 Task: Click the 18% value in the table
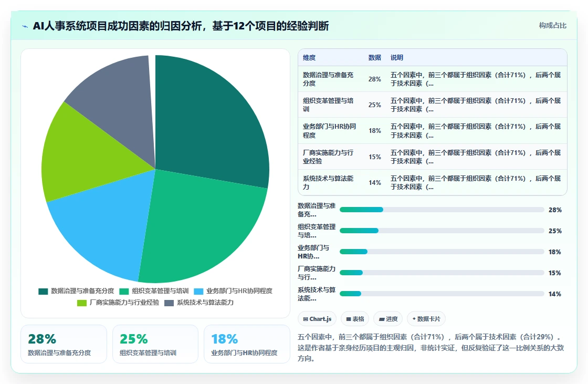click(x=375, y=131)
